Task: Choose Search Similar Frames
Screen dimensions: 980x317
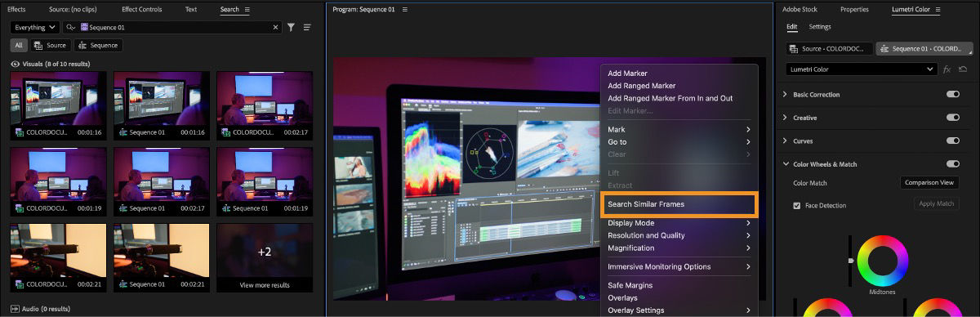Action: point(679,203)
